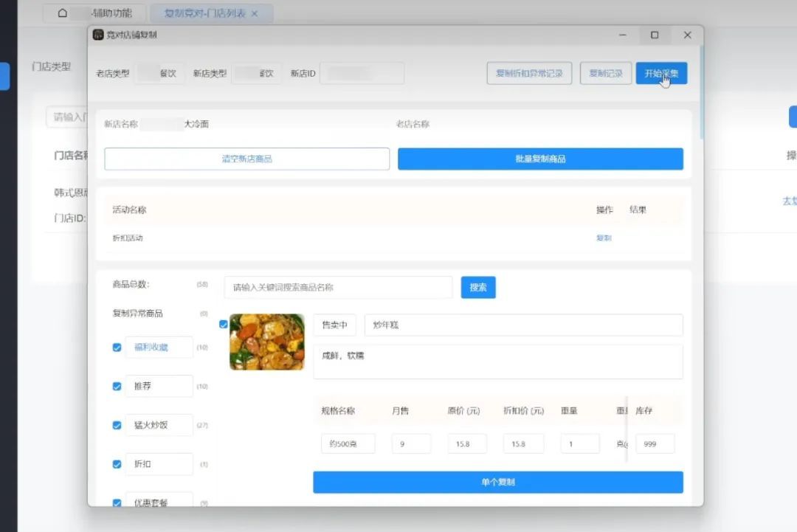Uncheck the 优惠套餐 category checkbox

[x=117, y=502]
